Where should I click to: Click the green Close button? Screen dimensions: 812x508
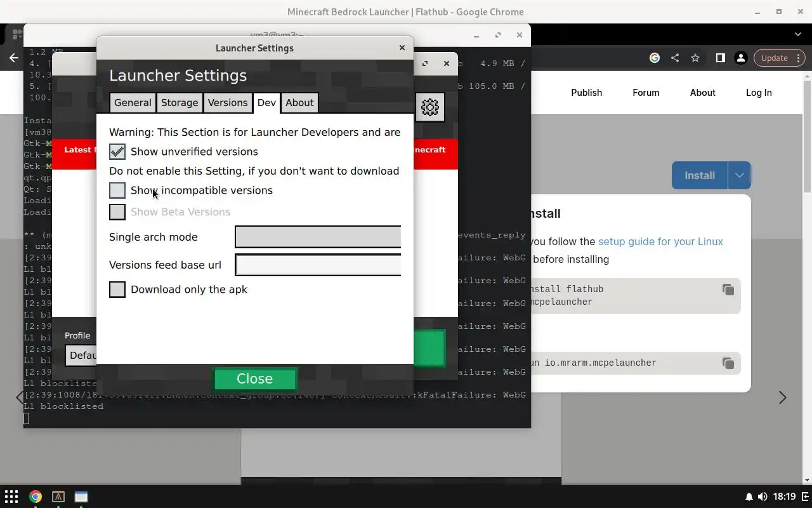[255, 379]
